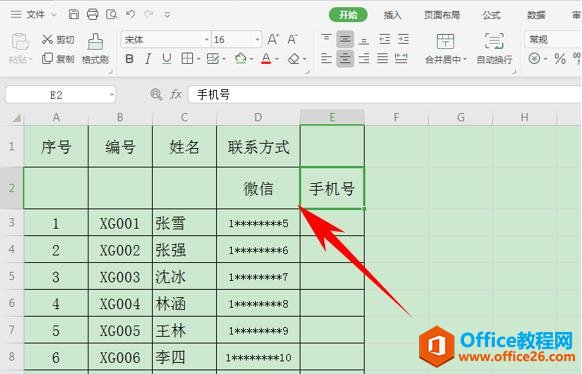Click the formula bar containing 手机号

385,95
